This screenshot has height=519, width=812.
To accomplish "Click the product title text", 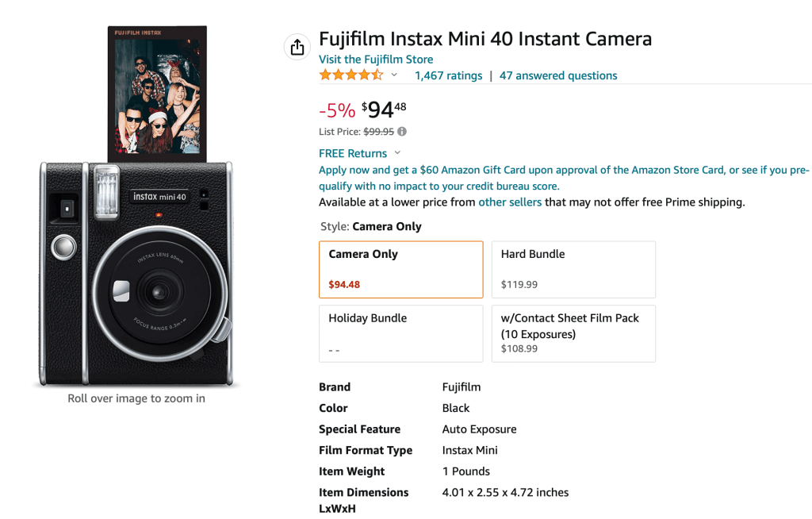I will 485,38.
